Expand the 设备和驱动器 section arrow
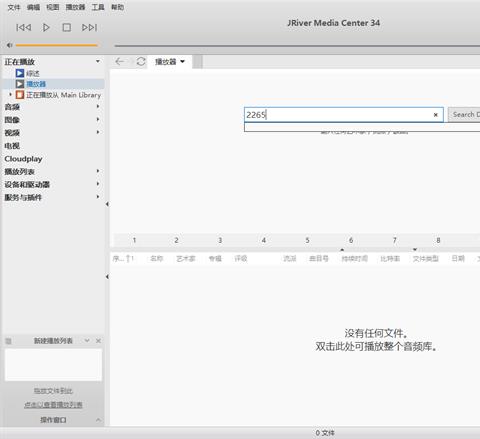Viewport: 480px width, 439px height. 98,184
